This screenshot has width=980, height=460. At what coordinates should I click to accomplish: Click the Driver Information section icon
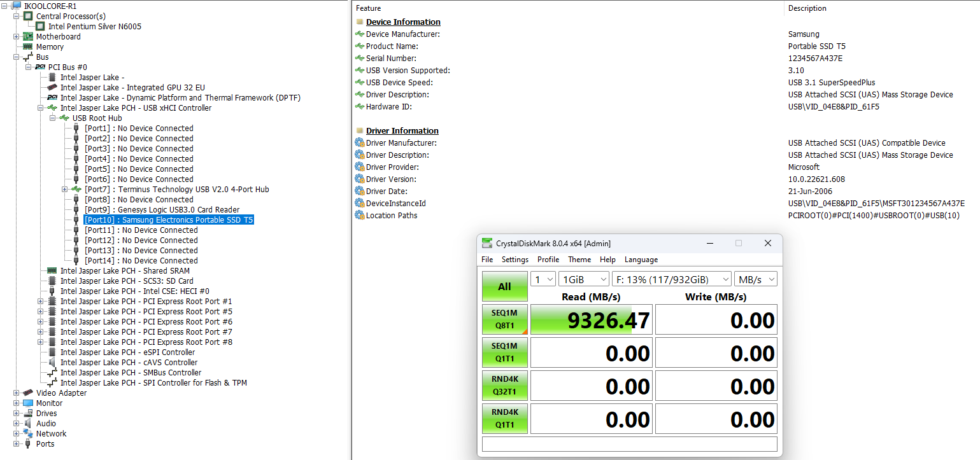click(x=360, y=130)
